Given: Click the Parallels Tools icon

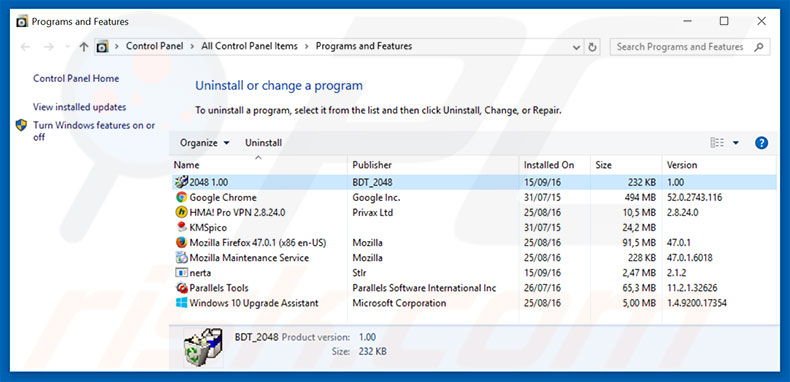Looking at the screenshot, I should point(181,288).
